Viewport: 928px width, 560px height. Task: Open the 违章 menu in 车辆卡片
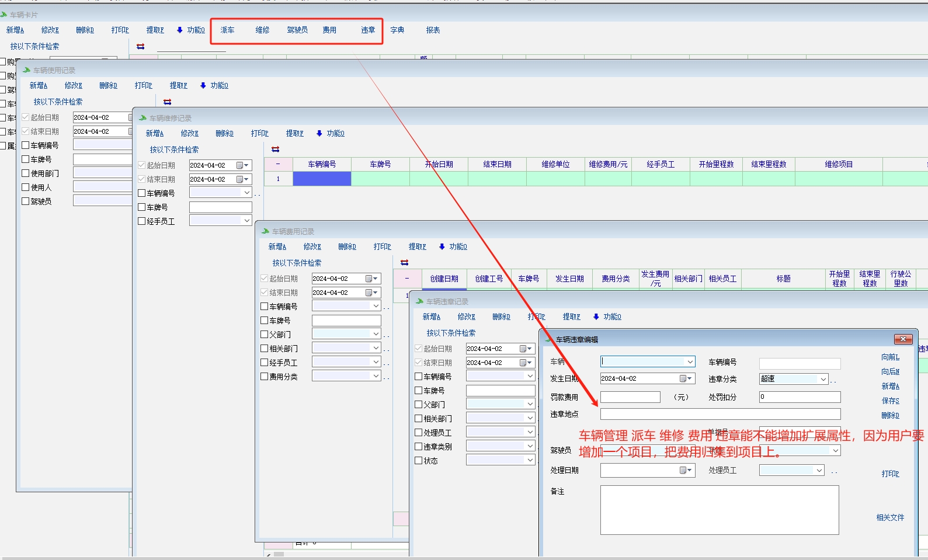coord(368,30)
